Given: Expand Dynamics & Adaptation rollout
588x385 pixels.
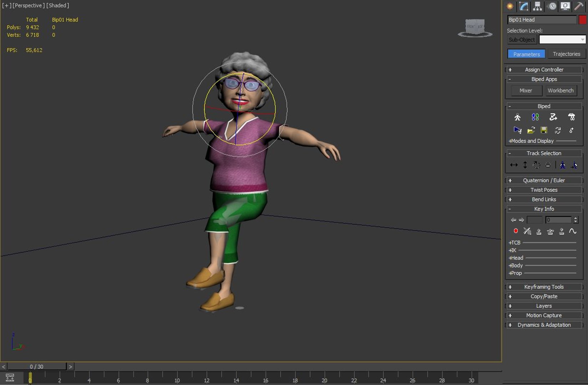Looking at the screenshot, I should click(x=544, y=325).
